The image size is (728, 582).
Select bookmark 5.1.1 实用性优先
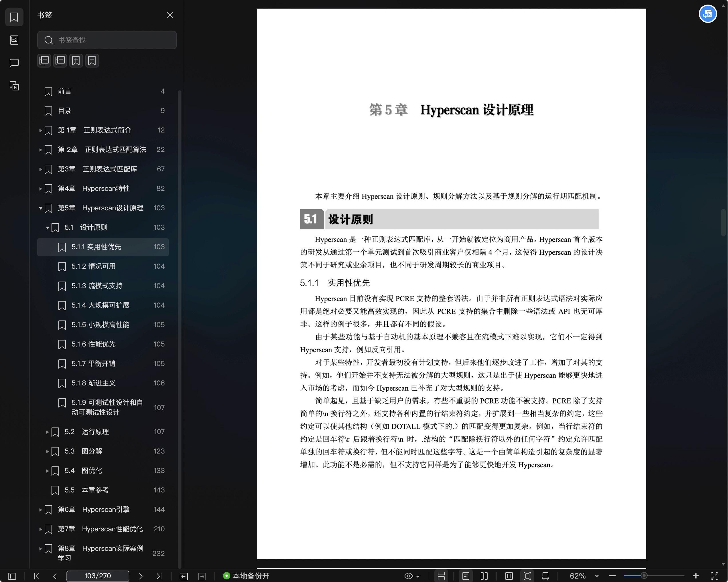click(x=103, y=247)
